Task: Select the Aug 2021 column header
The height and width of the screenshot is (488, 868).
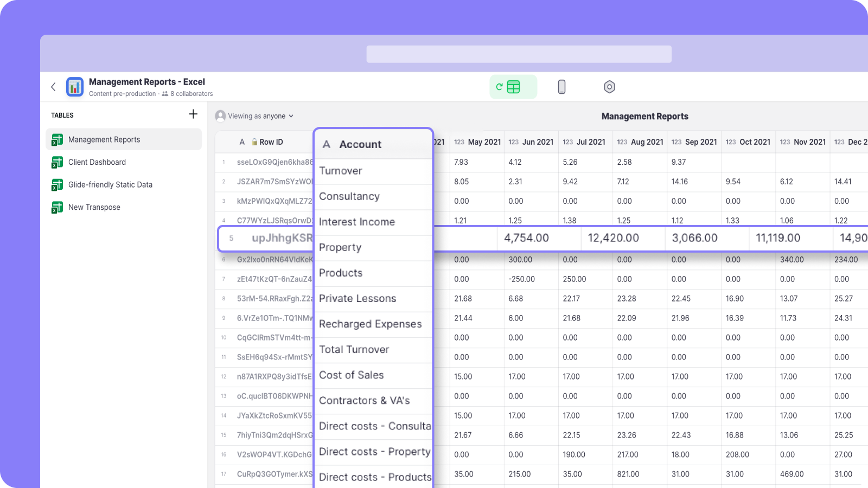Action: pos(640,142)
